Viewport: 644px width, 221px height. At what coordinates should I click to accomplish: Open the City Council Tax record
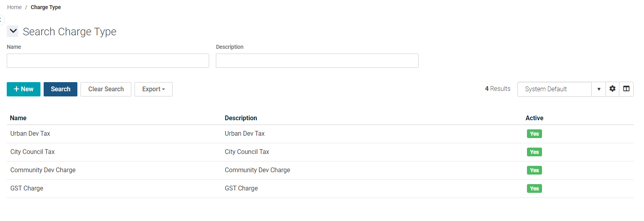[x=33, y=152]
